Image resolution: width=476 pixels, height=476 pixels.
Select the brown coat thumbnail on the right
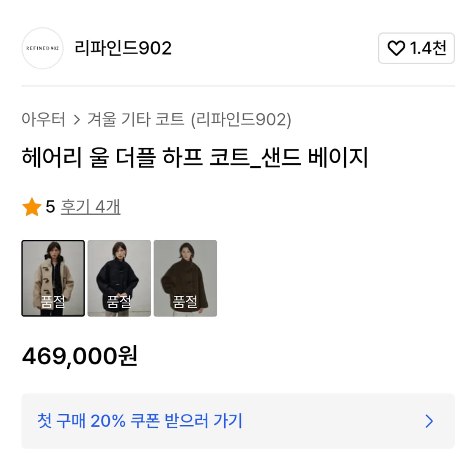coord(185,278)
